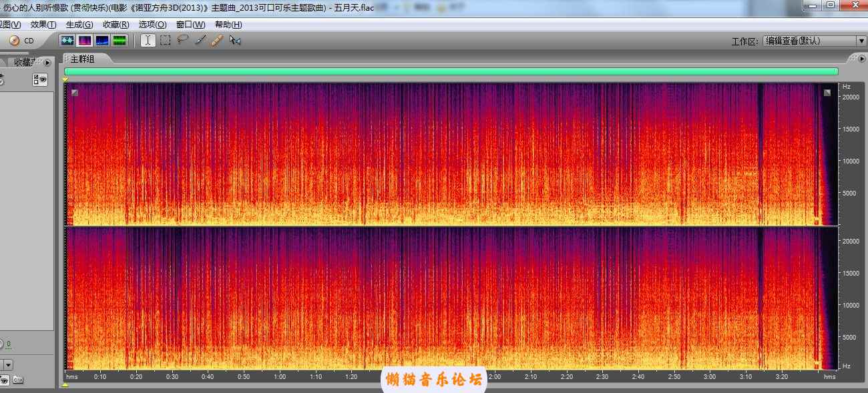
Task: Open the 选项(O) menu
Action: [x=153, y=25]
